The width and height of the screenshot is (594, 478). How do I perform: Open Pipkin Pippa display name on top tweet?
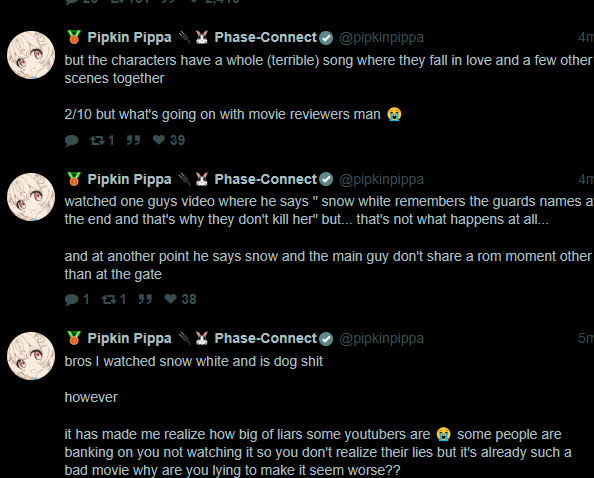point(129,37)
